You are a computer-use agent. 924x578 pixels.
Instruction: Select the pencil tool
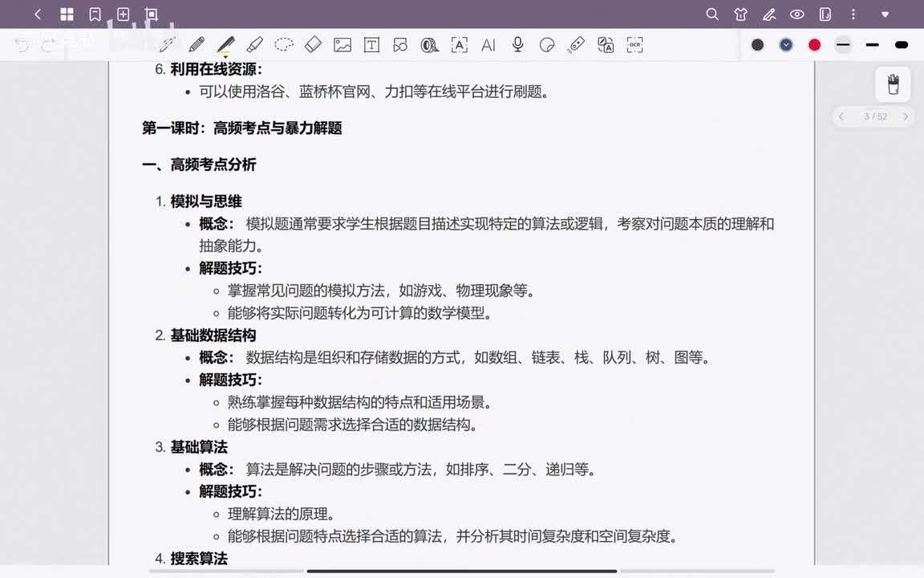[x=197, y=45]
